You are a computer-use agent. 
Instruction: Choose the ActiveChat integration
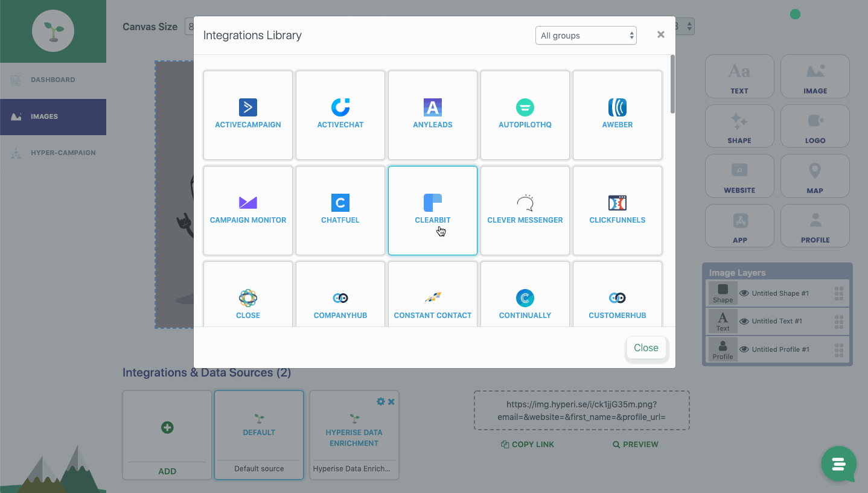tap(340, 115)
